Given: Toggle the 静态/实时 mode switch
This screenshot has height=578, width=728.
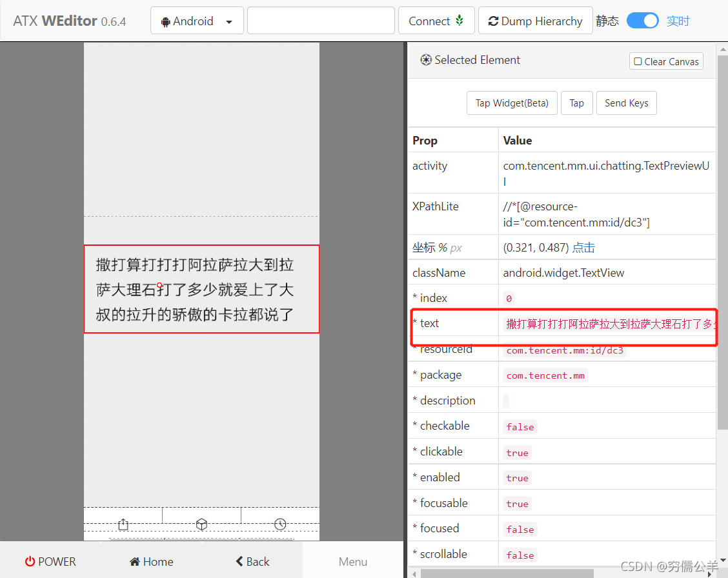Looking at the screenshot, I should (643, 21).
